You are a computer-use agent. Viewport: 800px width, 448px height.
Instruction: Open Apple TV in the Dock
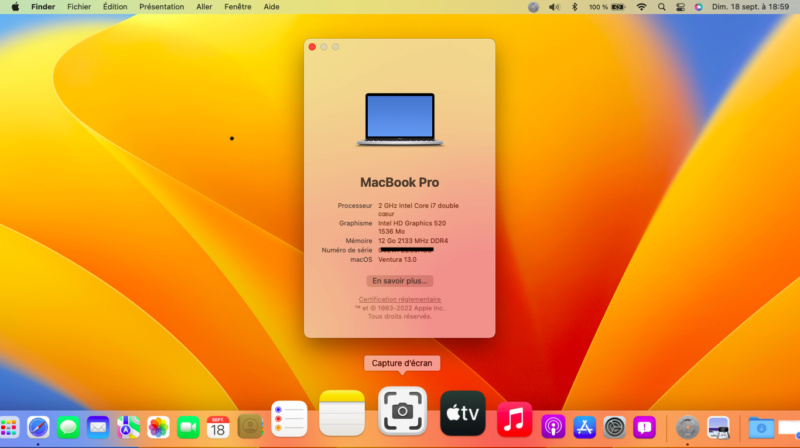[x=463, y=413]
